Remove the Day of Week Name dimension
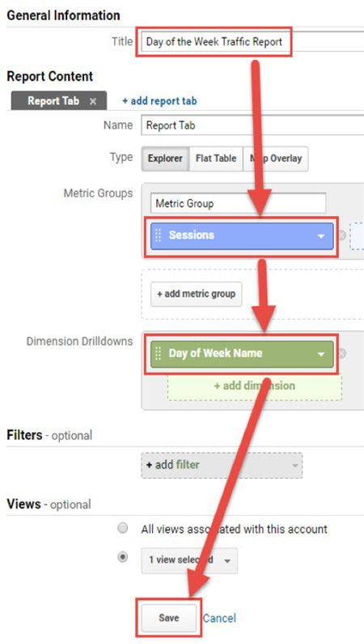Screen dimensions: 364x644 [x=342, y=354]
